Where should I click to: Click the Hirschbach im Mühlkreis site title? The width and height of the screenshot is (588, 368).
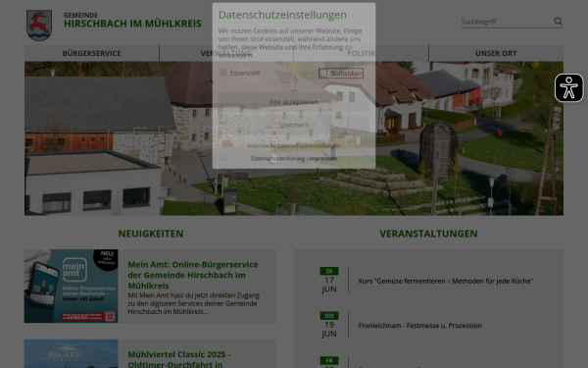pyautogui.click(x=132, y=24)
